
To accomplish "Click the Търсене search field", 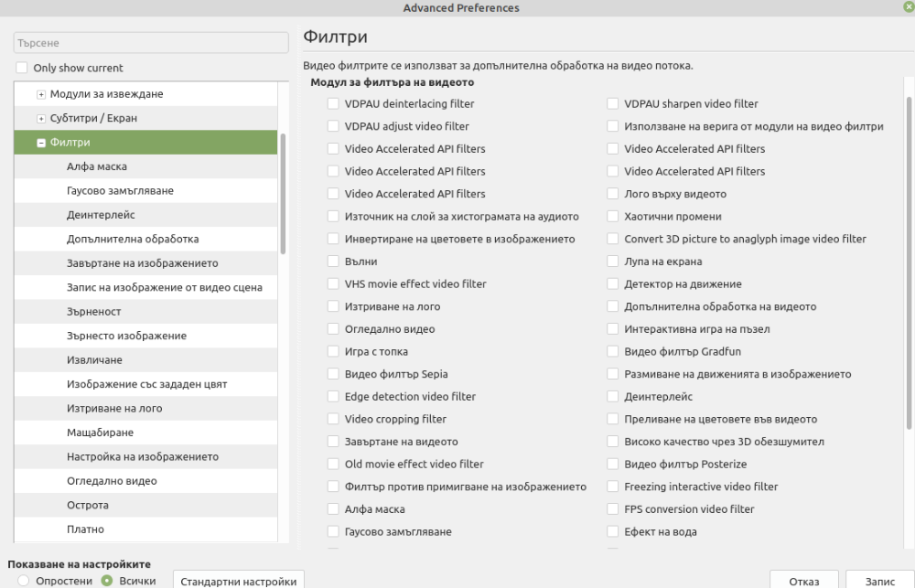I will pyautogui.click(x=151, y=43).
